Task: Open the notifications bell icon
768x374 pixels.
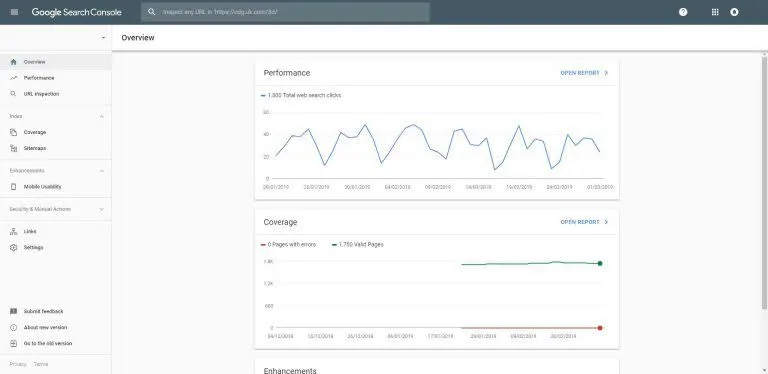Action: tap(734, 12)
